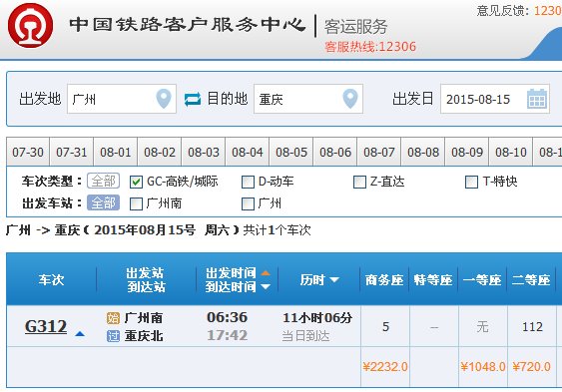Viewport: 562px width, 392px height.
Task: Open the departure date calendar icon
Action: coord(537,99)
